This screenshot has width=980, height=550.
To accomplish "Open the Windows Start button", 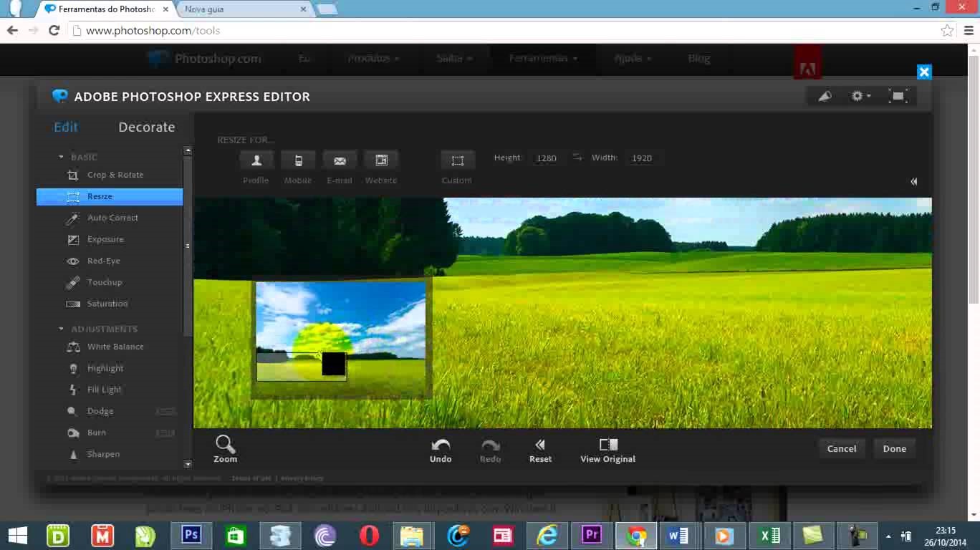I will click(17, 536).
